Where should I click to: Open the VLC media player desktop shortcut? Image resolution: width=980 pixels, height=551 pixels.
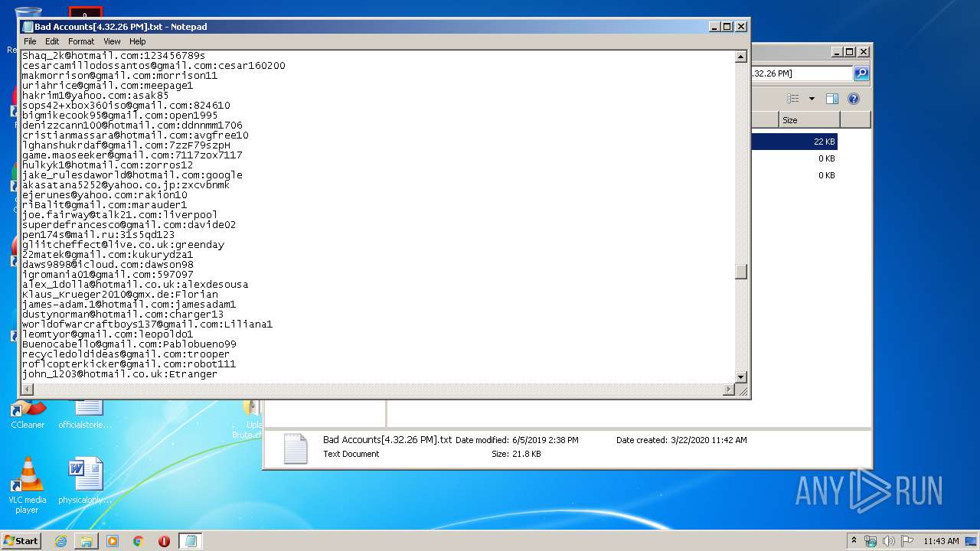coord(28,486)
